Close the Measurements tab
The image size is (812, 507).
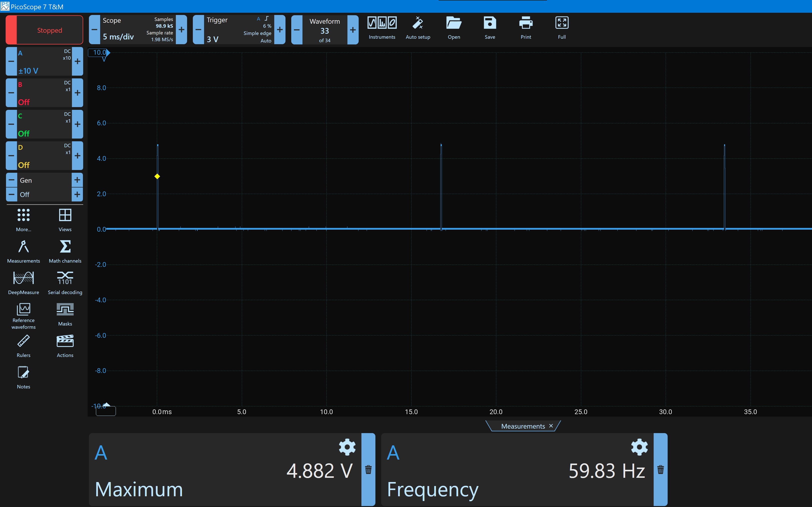551,426
